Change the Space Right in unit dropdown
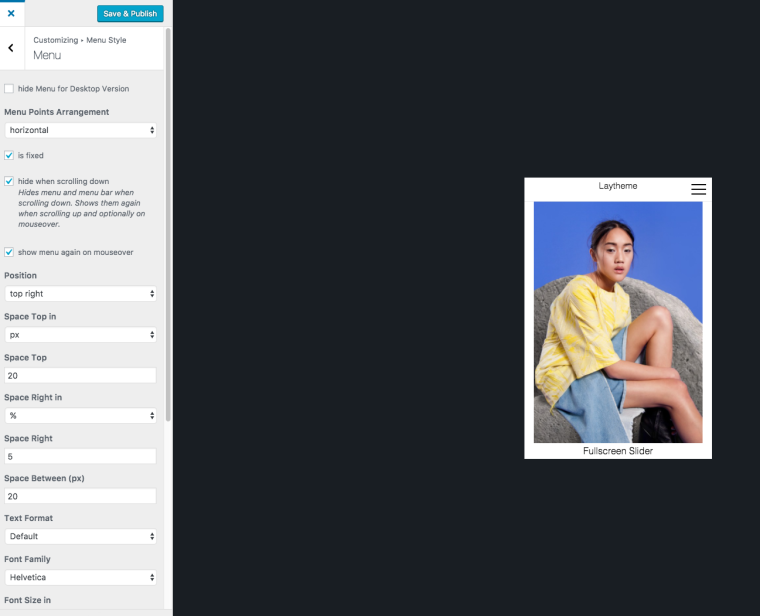This screenshot has width=760, height=616. click(x=80, y=416)
